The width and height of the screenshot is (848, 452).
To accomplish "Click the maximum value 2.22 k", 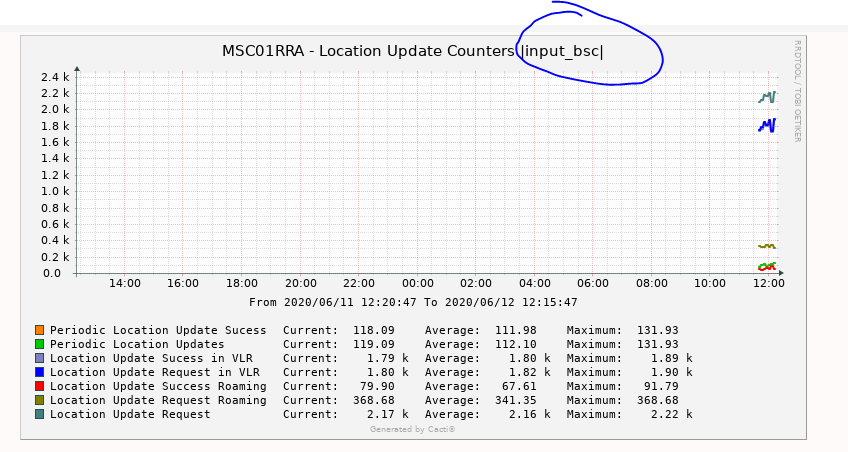I will pos(671,414).
